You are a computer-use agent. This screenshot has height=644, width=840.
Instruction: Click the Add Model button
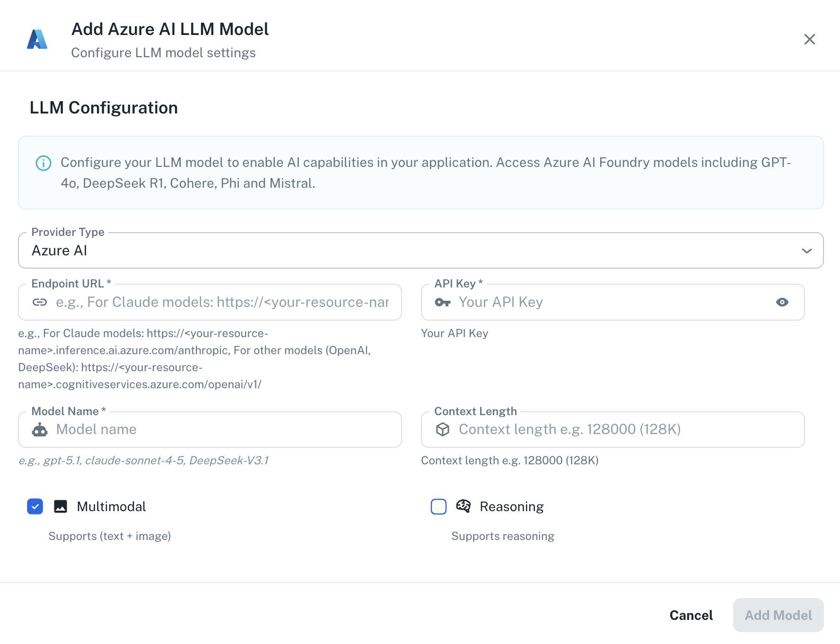click(x=778, y=615)
